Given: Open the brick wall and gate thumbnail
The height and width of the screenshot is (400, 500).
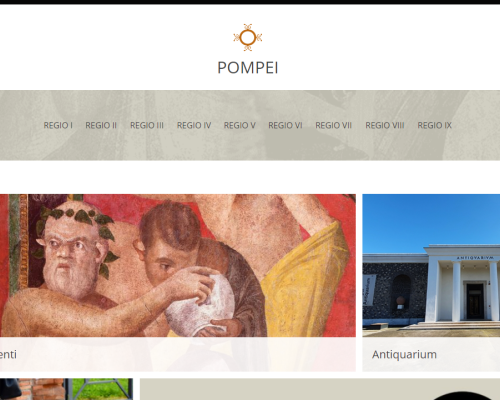Looking at the screenshot, I should tap(66, 389).
